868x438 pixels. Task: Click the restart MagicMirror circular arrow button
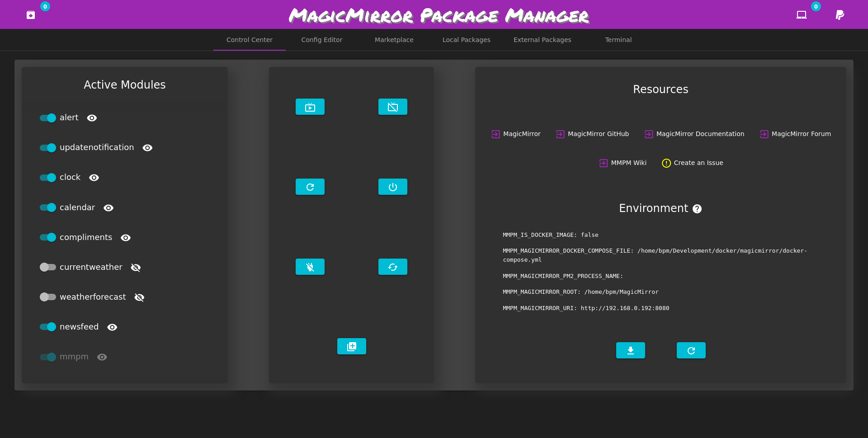click(x=310, y=187)
